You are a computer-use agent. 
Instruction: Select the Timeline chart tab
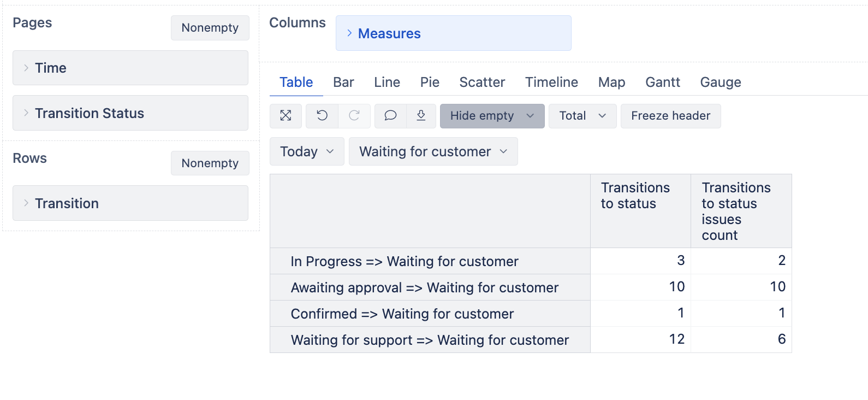click(x=551, y=83)
